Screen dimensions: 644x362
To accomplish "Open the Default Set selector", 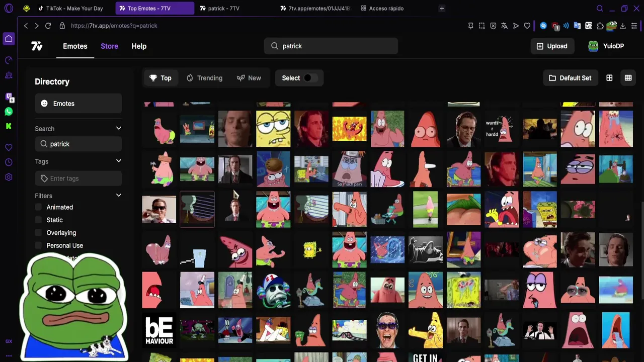I will [x=570, y=78].
